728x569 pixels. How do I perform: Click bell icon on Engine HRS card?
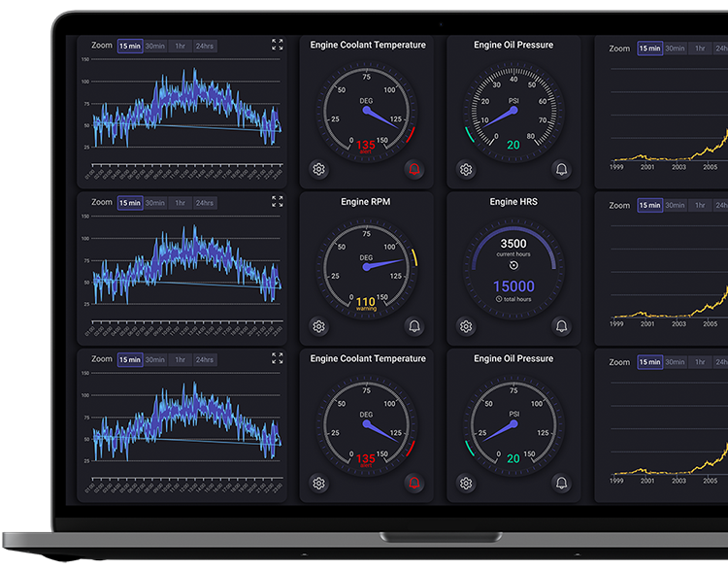[x=561, y=326]
